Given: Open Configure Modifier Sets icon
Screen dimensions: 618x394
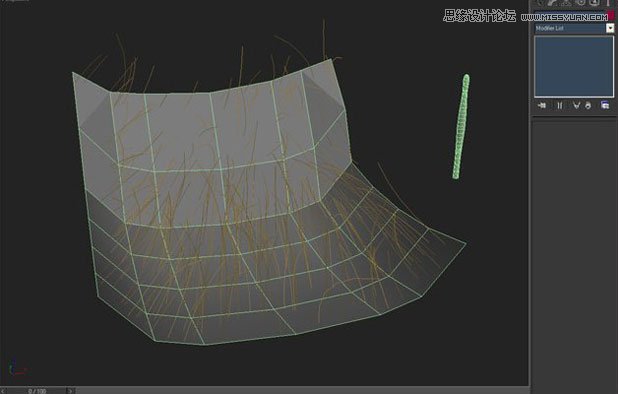Looking at the screenshot, I should tap(605, 105).
